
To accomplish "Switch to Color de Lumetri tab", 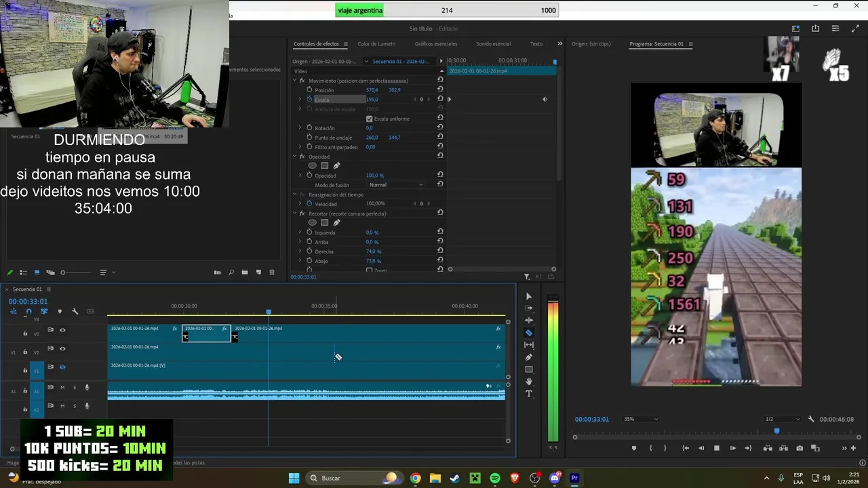I will pyautogui.click(x=376, y=44).
